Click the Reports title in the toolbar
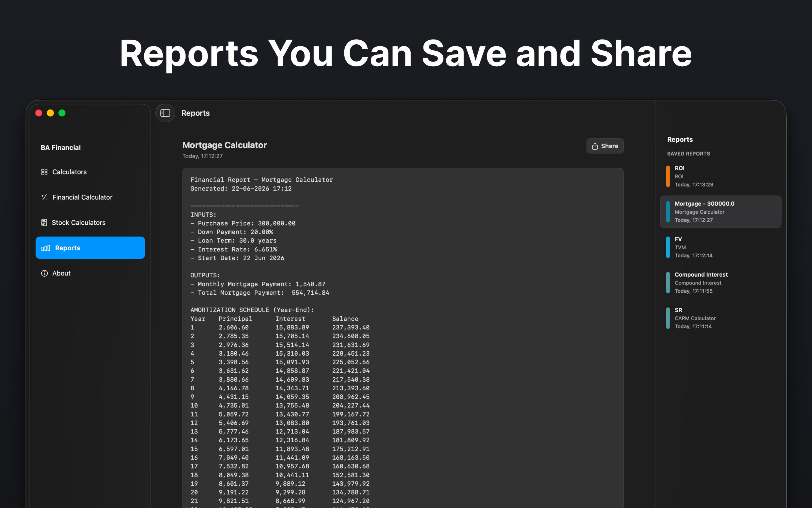 [195, 113]
